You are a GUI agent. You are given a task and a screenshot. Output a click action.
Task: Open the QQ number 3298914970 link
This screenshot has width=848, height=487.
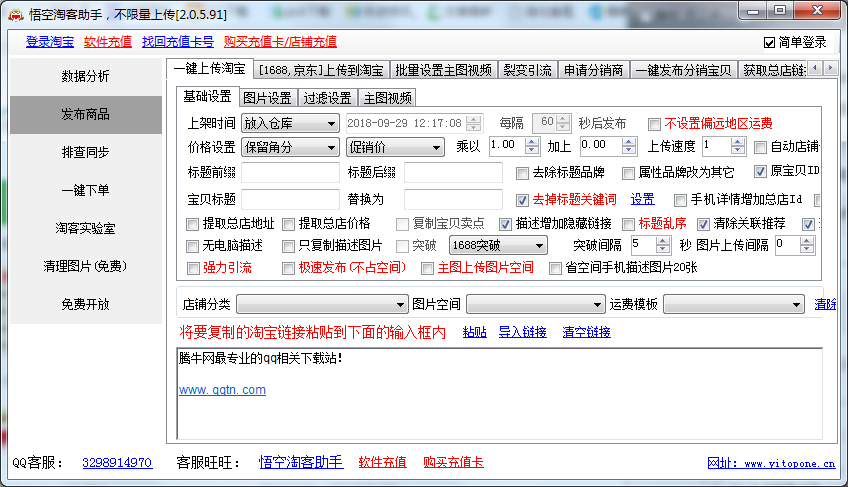coord(117,463)
